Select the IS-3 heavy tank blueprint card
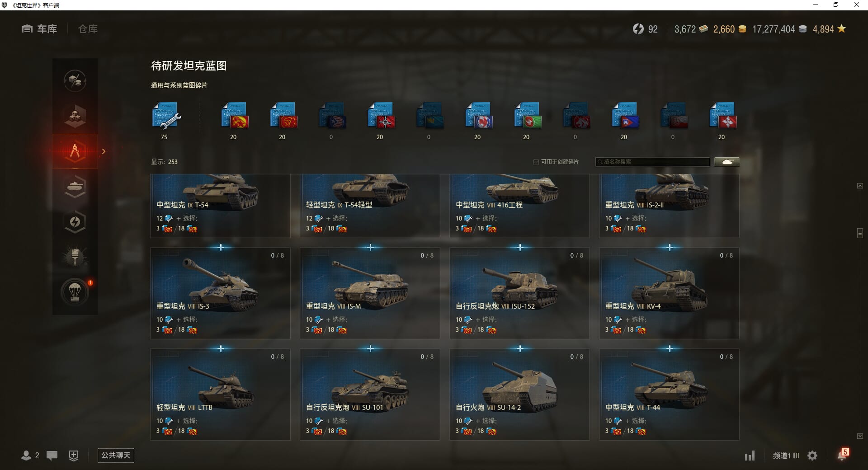Viewport: 868px width, 470px height. [x=220, y=293]
